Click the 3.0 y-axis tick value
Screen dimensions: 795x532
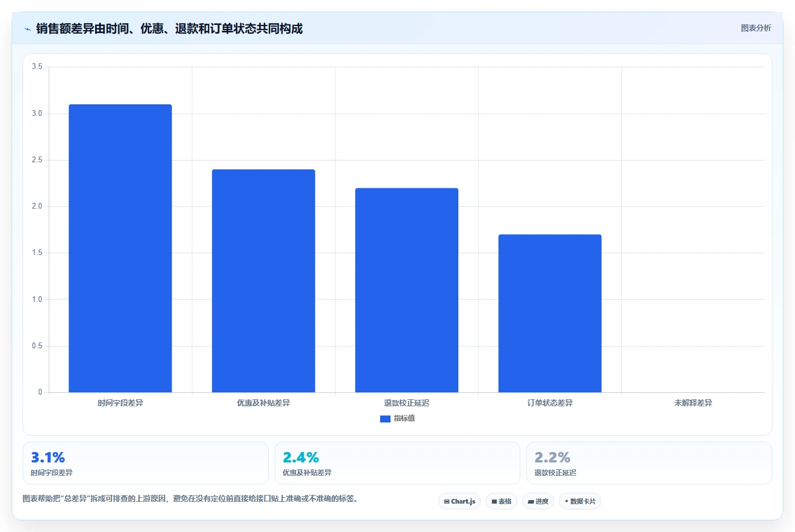coord(37,114)
